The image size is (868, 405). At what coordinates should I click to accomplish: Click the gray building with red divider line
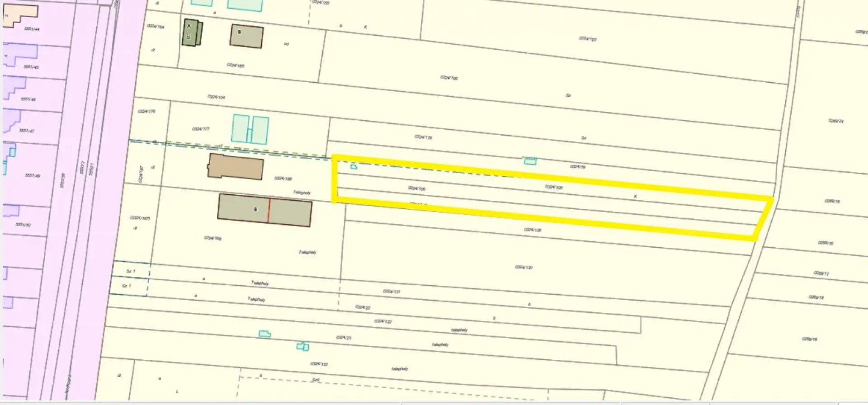(264, 210)
